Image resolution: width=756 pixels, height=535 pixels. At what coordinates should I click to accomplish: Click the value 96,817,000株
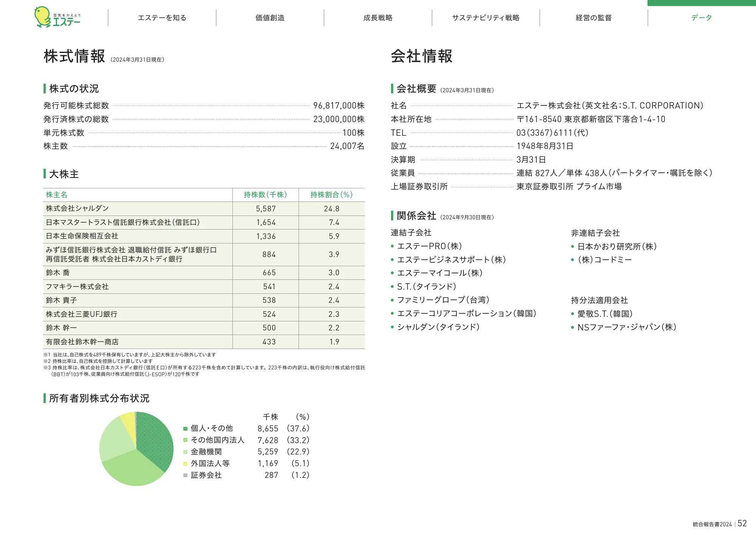[x=339, y=105]
